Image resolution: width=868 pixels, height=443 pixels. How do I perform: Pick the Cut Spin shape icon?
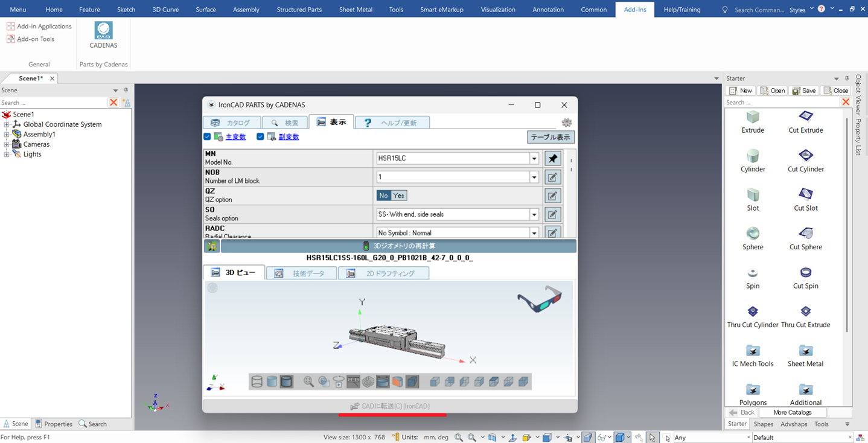point(806,272)
